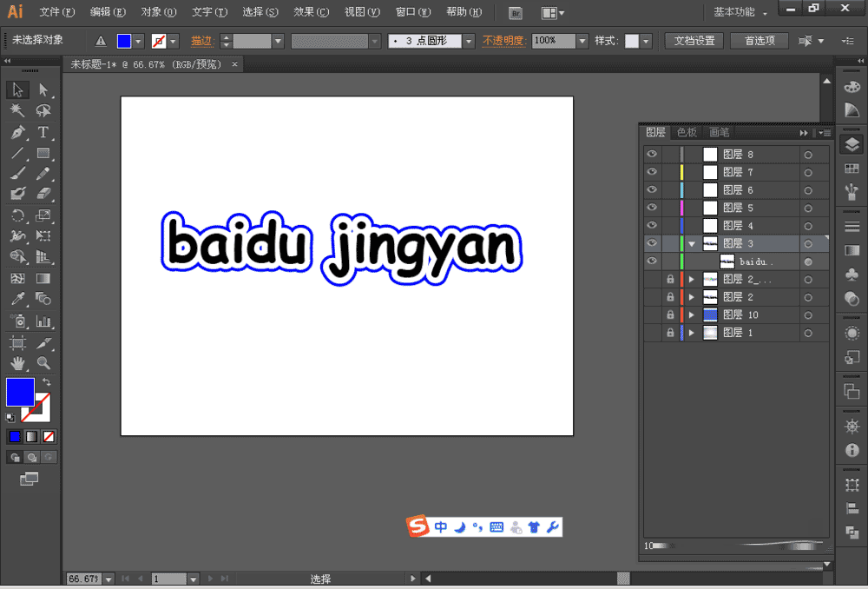This screenshot has height=589, width=868.
Task: Open the Color panel icon in dock
Action: (x=852, y=87)
